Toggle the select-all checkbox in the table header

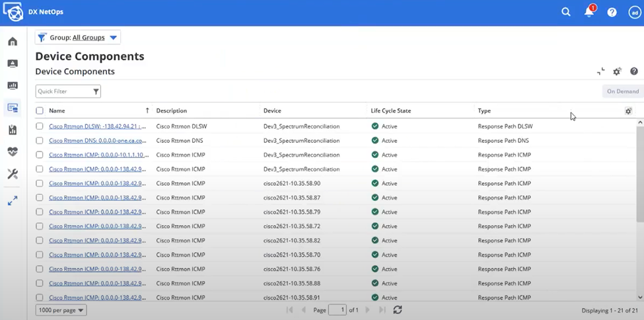click(x=40, y=110)
